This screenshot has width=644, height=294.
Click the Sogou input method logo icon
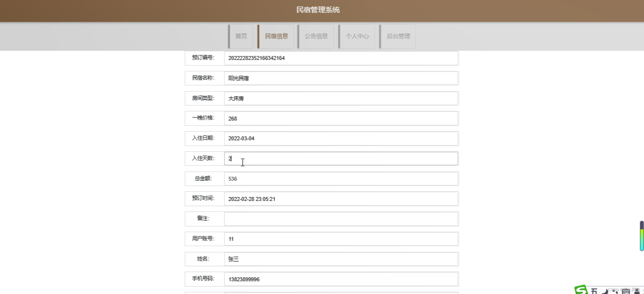pyautogui.click(x=581, y=290)
